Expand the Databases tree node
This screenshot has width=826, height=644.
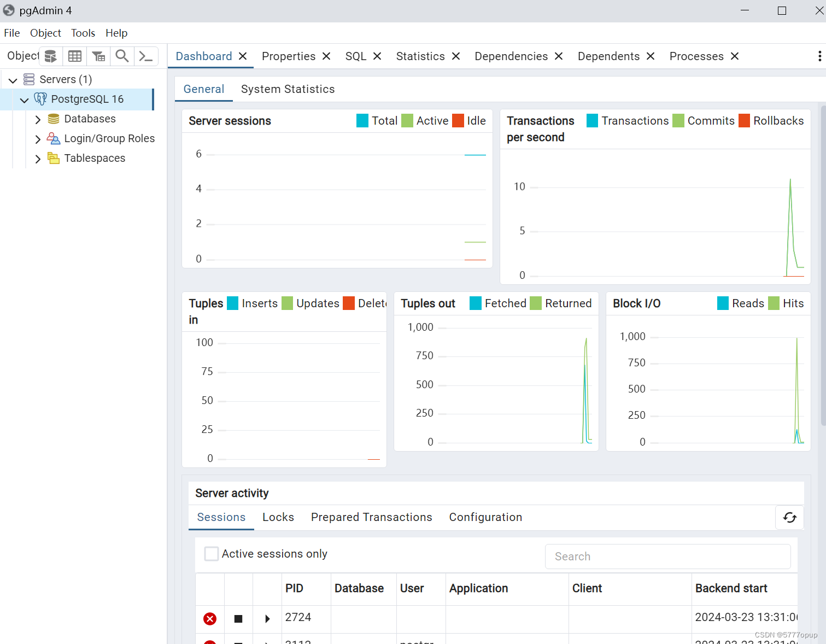coord(38,119)
